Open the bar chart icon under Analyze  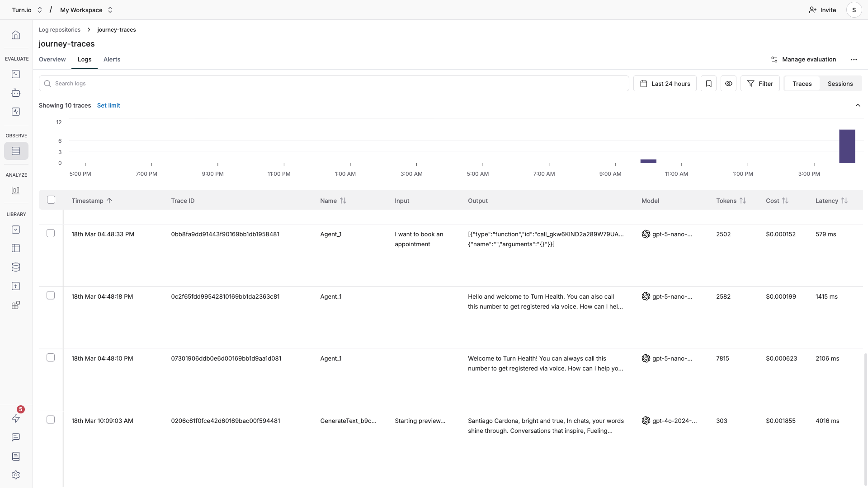click(16, 190)
